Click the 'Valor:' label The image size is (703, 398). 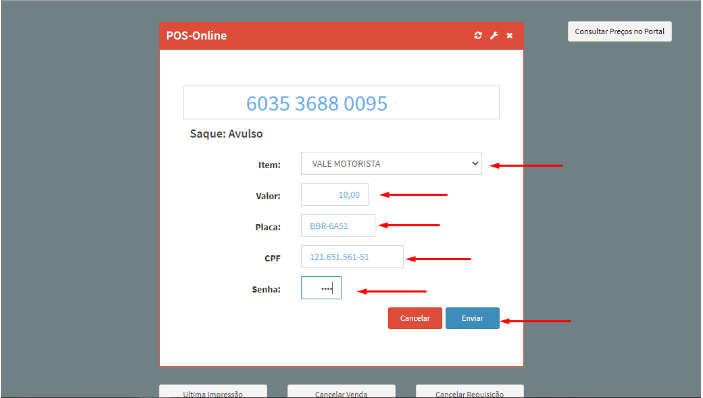pos(268,196)
